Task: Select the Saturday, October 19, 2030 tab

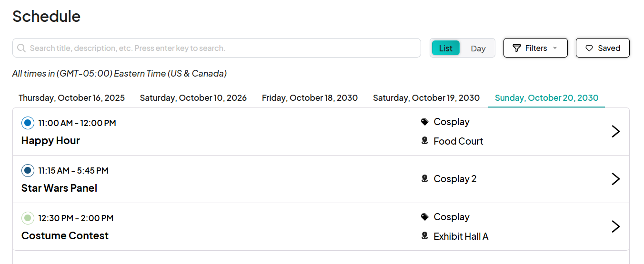Action: [x=426, y=98]
